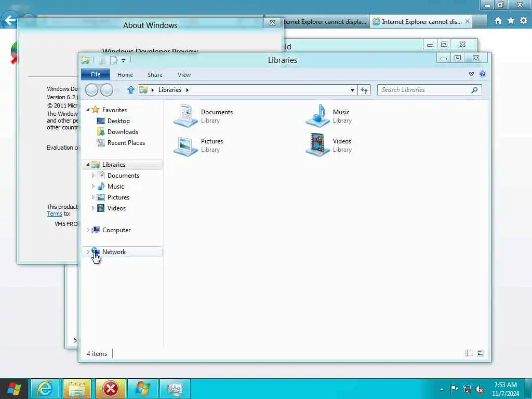Open Internet Explorer from the taskbar

click(45, 389)
